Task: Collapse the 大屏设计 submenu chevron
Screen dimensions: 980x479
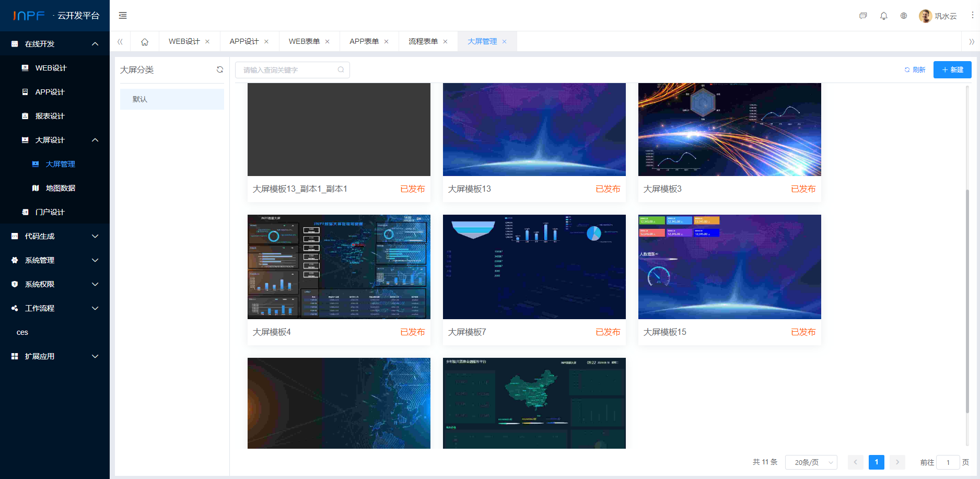Action: (x=95, y=140)
